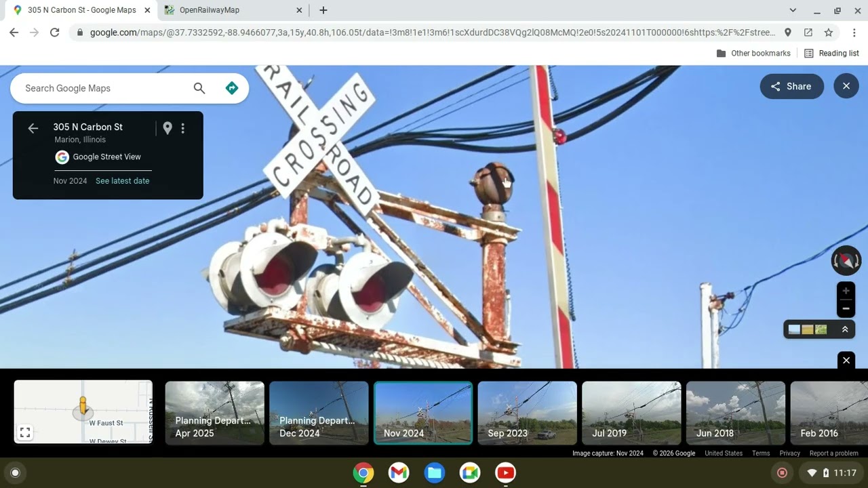868x488 pixels.
Task: Close Street View with the top-right X
Action: click(x=846, y=86)
